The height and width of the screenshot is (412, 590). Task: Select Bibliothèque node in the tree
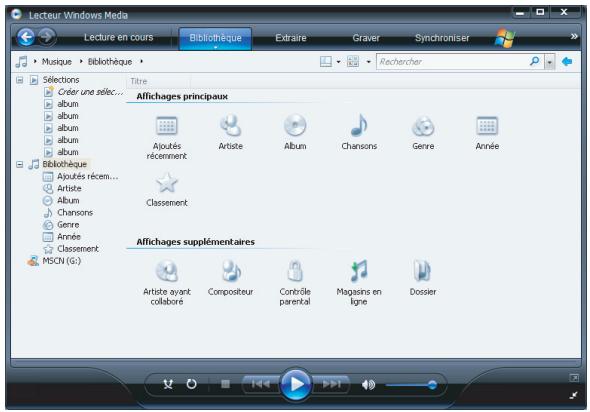(x=65, y=164)
